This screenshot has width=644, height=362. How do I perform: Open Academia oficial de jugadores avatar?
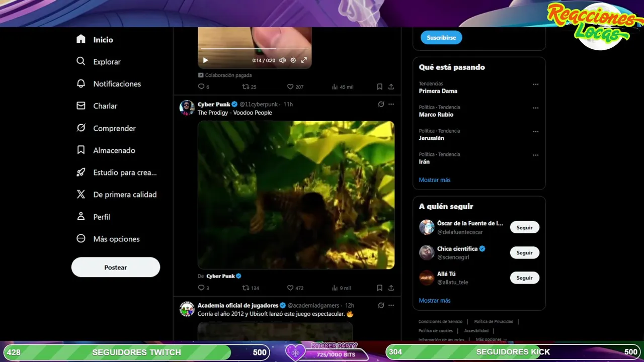187,309
